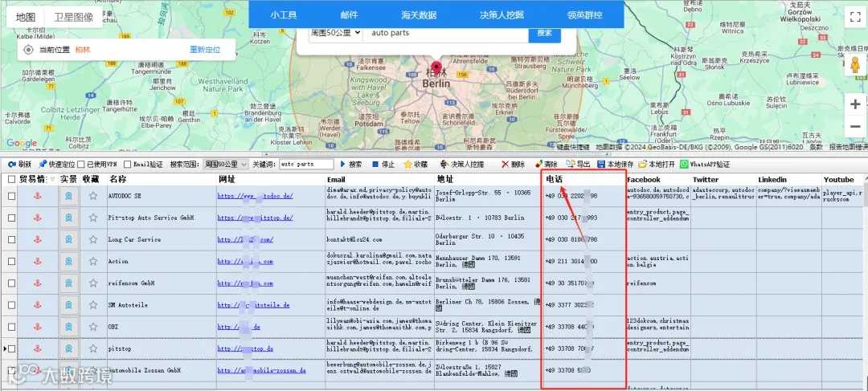Open the 邮件 top menu
This screenshot has height=391, width=868.
[350, 15]
